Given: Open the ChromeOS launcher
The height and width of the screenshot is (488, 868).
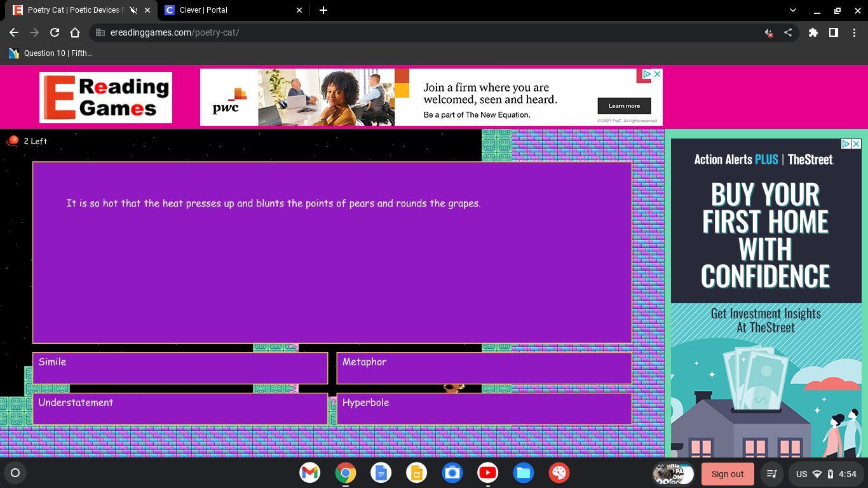Looking at the screenshot, I should tap(15, 473).
